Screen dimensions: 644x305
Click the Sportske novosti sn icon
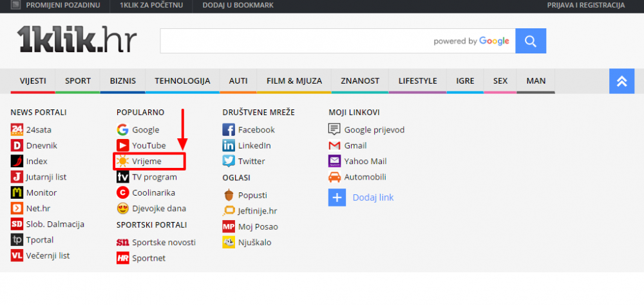123,243
